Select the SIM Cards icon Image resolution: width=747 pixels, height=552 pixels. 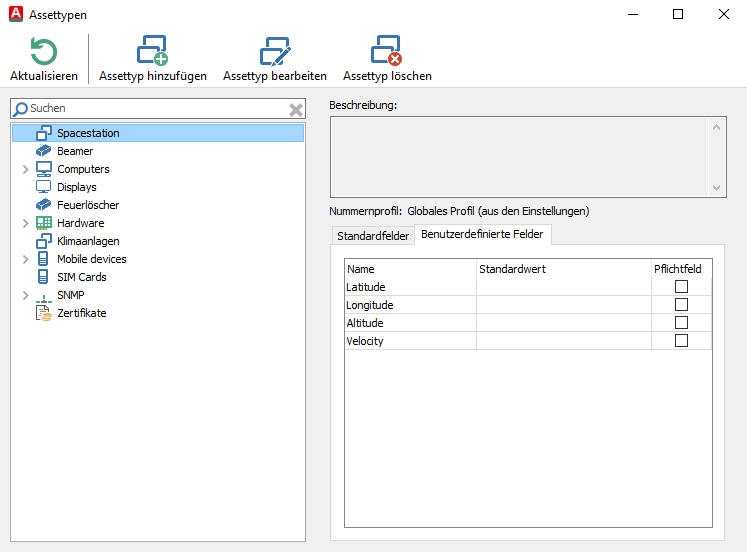[44, 277]
